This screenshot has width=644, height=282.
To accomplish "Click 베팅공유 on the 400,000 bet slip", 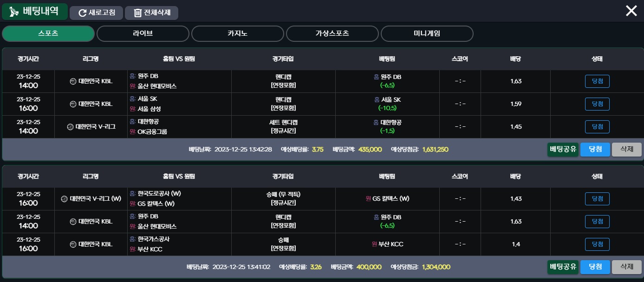I will (563, 267).
